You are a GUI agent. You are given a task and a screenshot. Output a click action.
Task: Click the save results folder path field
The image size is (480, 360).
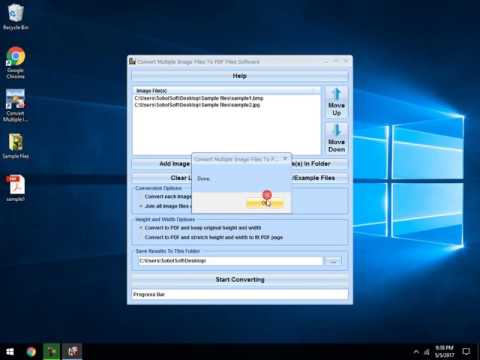pyautogui.click(x=230, y=261)
